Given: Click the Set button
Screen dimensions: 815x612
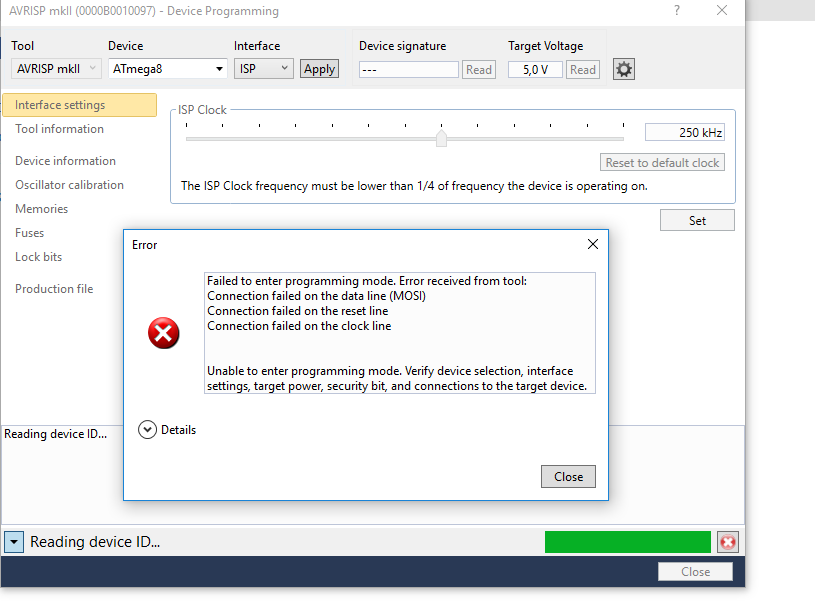Looking at the screenshot, I should point(697,220).
